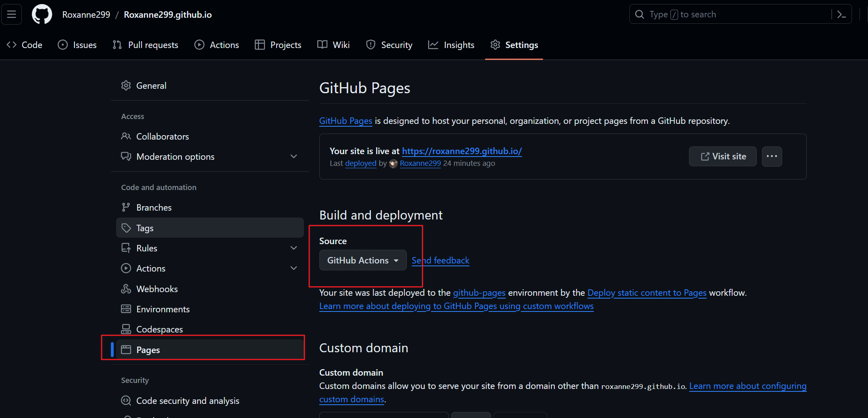Open the github-pages environment link
868x418 pixels.
[479, 293]
